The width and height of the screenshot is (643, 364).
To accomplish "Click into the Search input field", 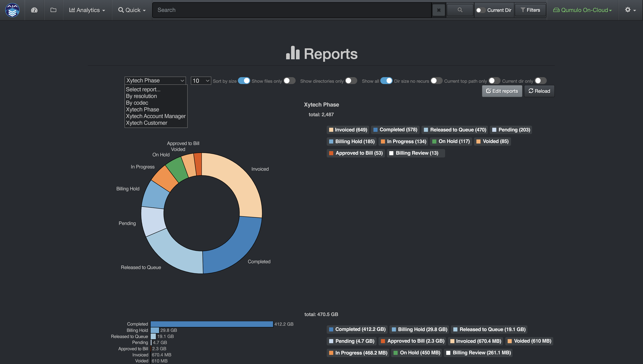I will coord(292,10).
